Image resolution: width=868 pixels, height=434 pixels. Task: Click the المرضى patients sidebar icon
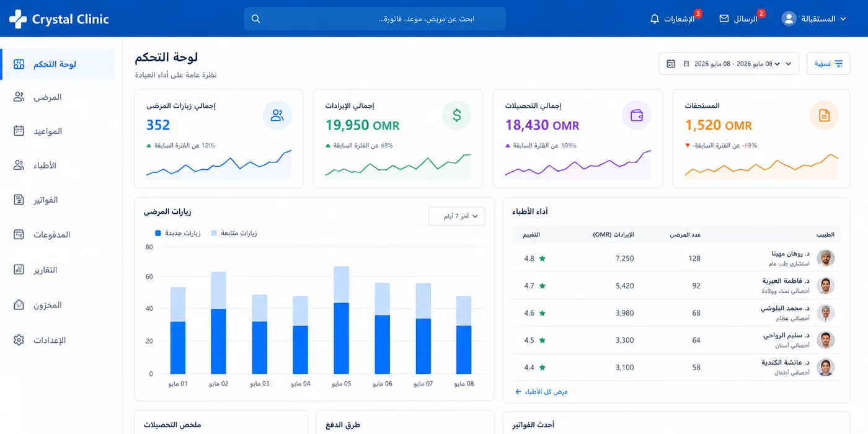click(19, 97)
